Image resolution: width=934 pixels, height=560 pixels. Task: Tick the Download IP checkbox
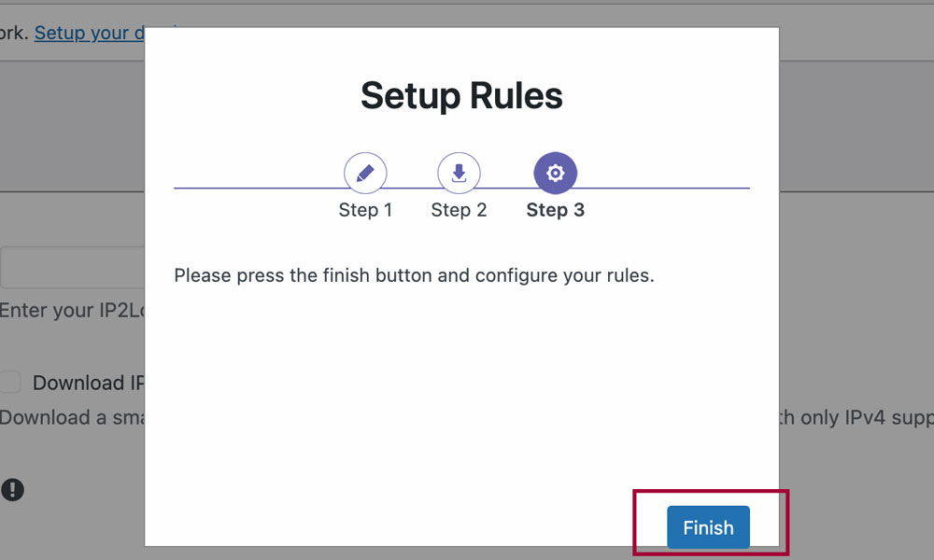[10, 383]
